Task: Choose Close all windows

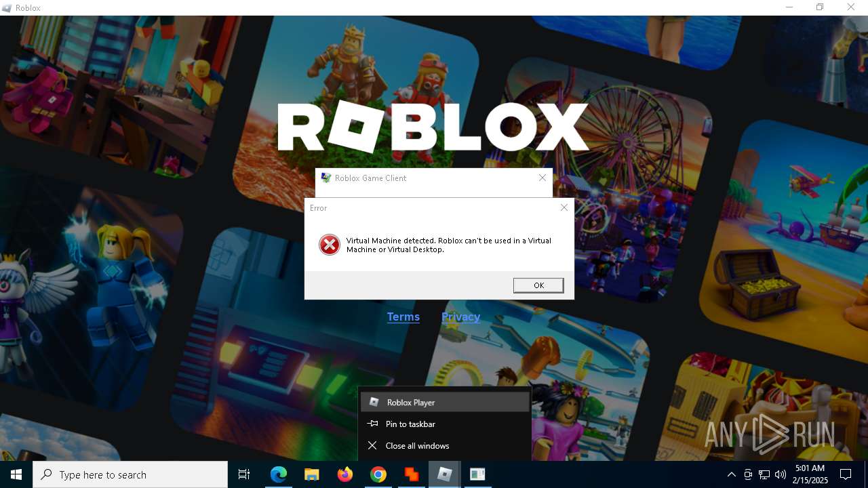Action: pyautogui.click(x=444, y=445)
